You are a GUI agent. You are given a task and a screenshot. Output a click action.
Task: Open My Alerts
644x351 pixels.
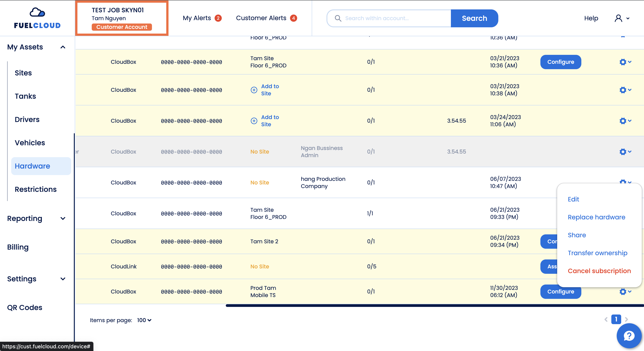(x=197, y=18)
